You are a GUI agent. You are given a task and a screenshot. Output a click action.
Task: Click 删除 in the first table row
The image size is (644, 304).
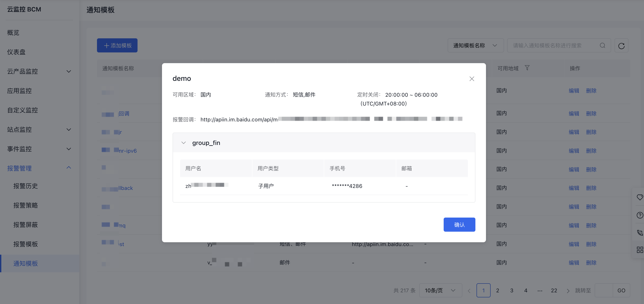tap(591, 91)
